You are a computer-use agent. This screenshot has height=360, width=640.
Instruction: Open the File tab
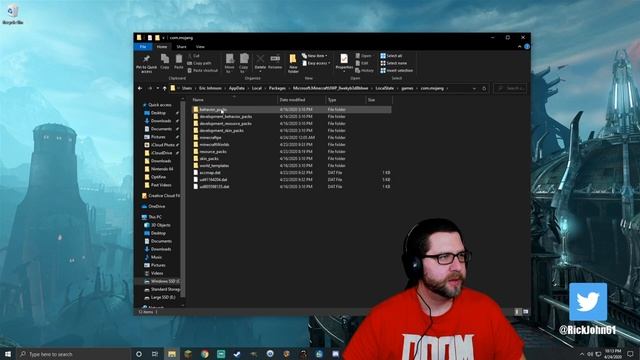pos(143,47)
